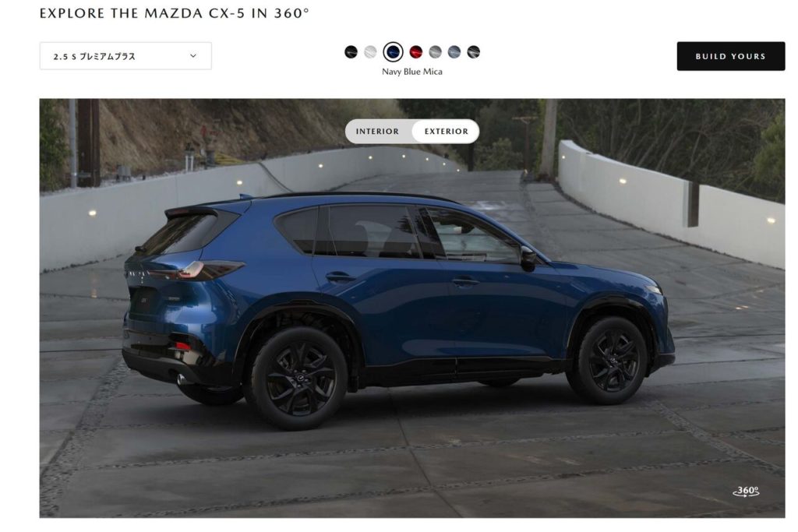Image resolution: width=798 pixels, height=532 pixels.
Task: Click the car's rear wheel
Action: pos(300,378)
